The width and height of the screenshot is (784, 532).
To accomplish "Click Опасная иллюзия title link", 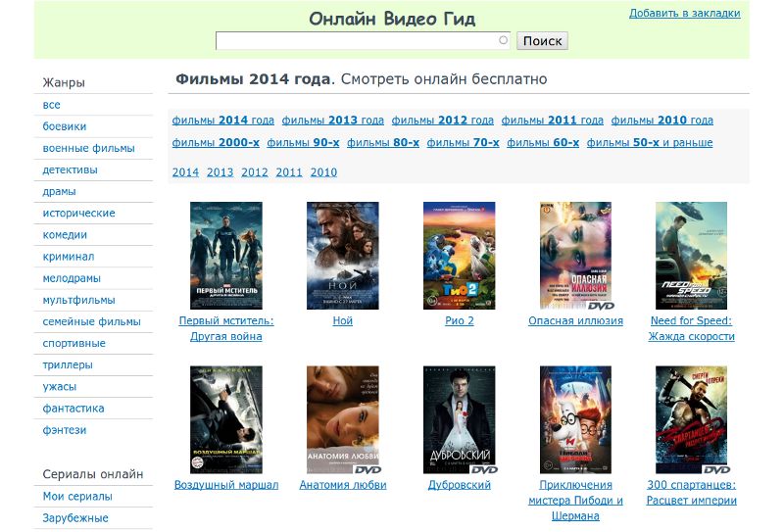I will pyautogui.click(x=575, y=321).
